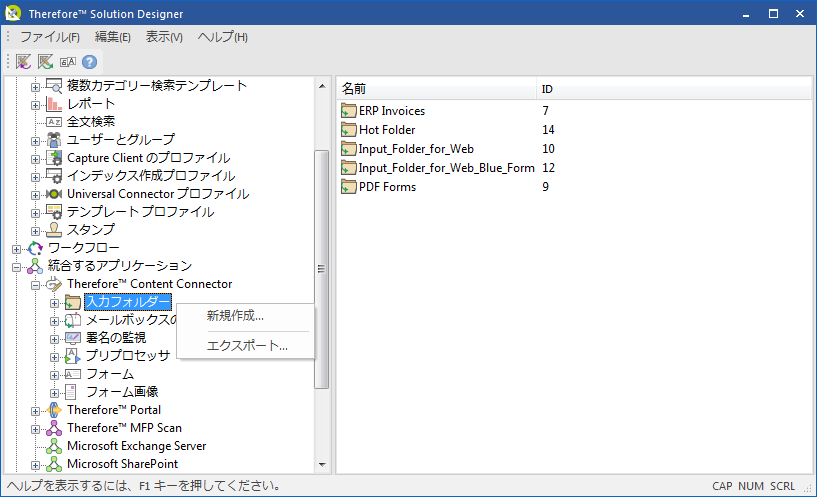Viewport: 817px width, 497px height.
Task: Click the 全文検索 icon
Action: pos(54,122)
